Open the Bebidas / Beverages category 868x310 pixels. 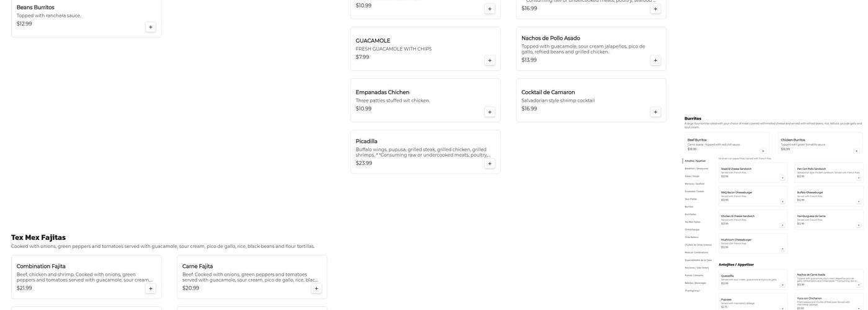[x=695, y=283]
